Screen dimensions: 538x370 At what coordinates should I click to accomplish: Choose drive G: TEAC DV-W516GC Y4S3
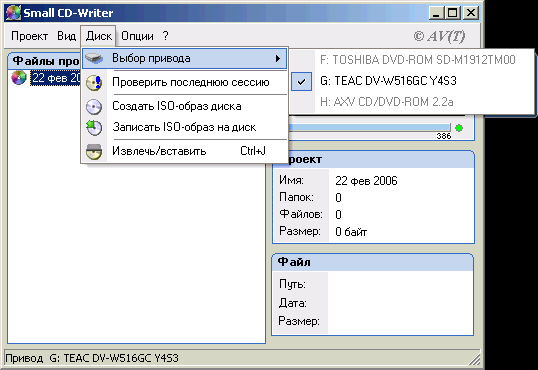pyautogui.click(x=412, y=81)
